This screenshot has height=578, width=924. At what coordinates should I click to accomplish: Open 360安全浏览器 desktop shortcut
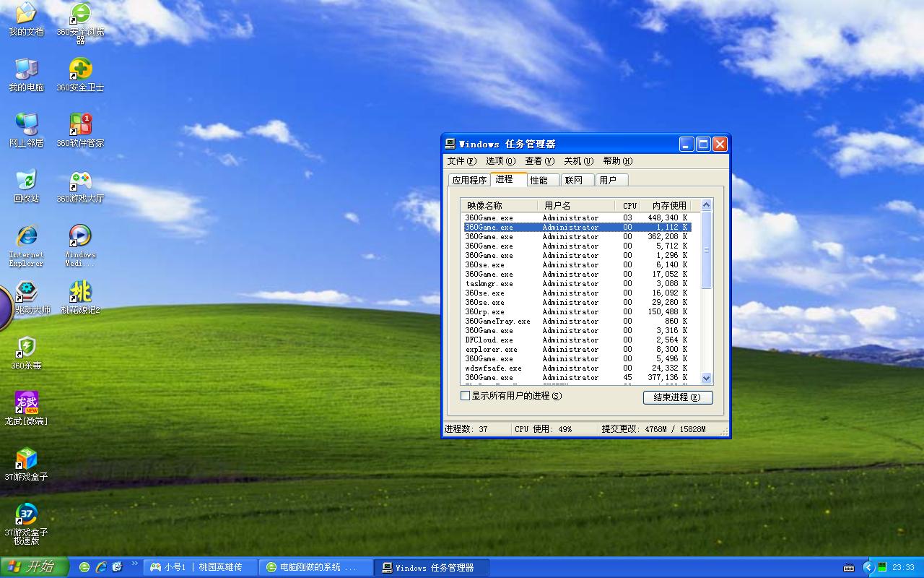(80, 23)
